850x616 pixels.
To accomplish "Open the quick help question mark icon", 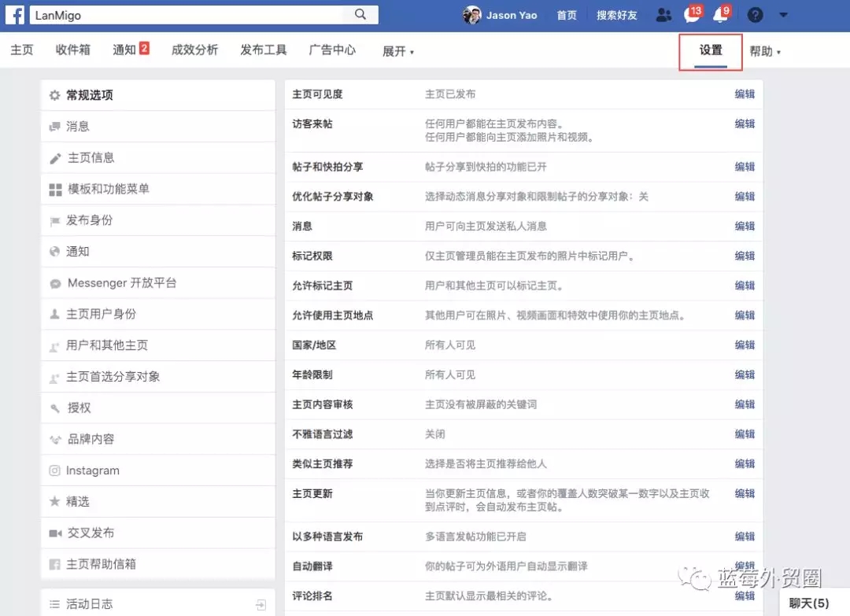I will pos(754,15).
